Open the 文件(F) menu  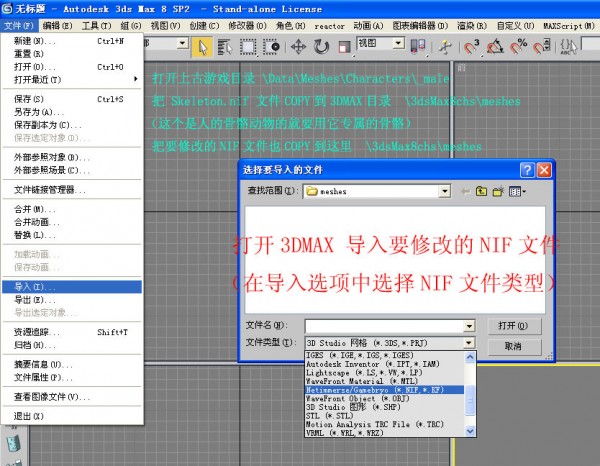(x=19, y=26)
